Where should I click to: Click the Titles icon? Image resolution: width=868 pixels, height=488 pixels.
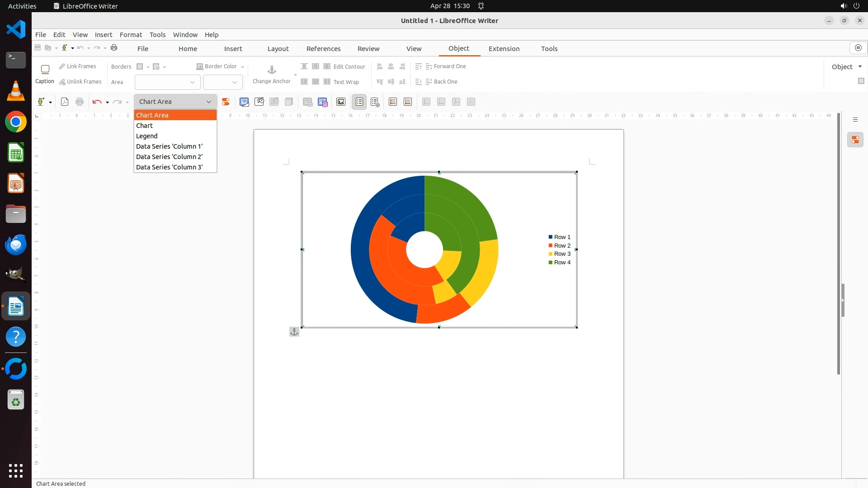tap(341, 102)
